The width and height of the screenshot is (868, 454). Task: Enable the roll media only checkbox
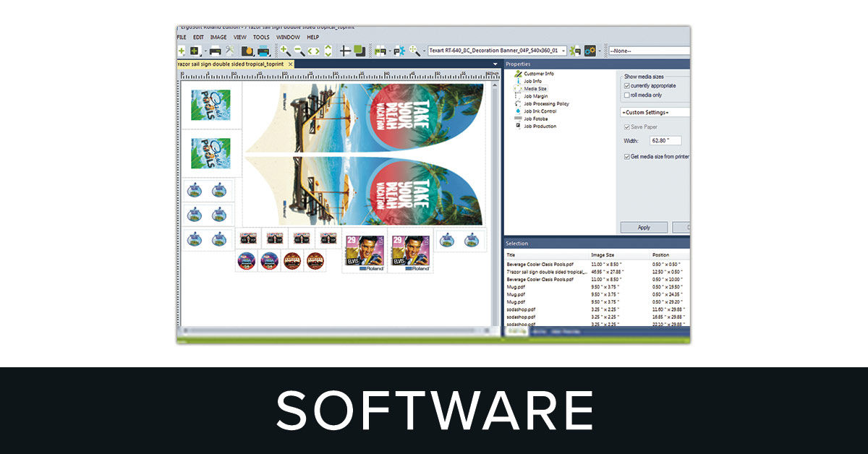point(626,94)
